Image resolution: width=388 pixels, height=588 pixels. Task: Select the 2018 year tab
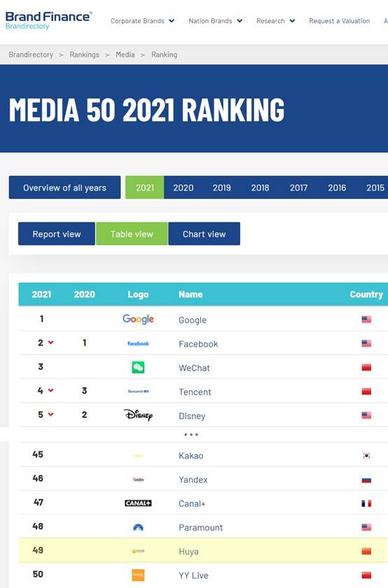click(x=260, y=188)
